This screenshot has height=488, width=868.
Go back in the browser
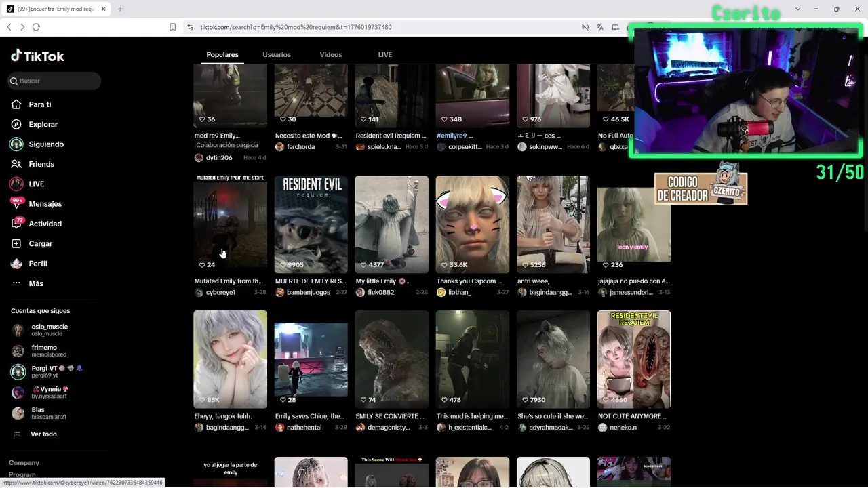9,27
